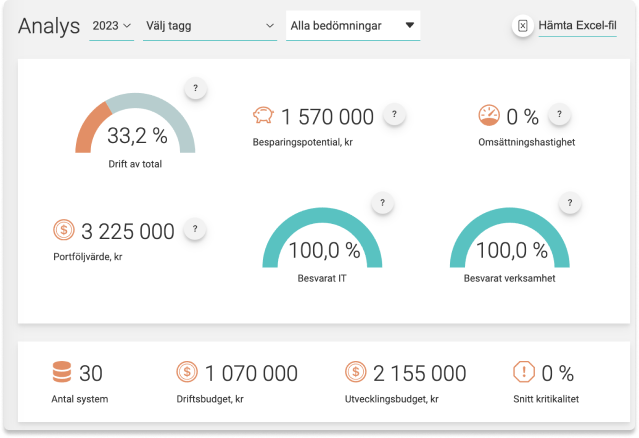Open help for Besvarat verksamhet gauge
This screenshot has width=639, height=438.
(570, 203)
